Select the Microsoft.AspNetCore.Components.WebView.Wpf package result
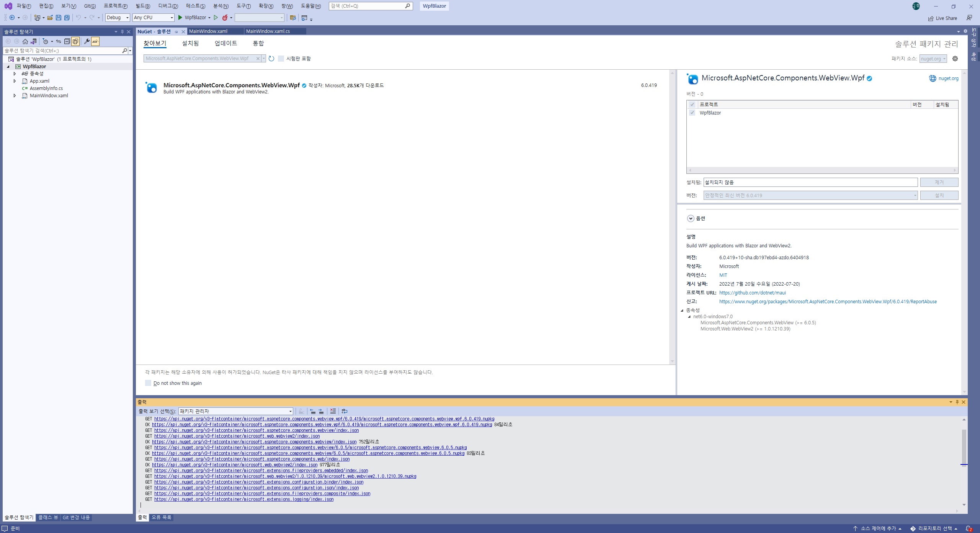This screenshot has width=980, height=533. (402, 88)
